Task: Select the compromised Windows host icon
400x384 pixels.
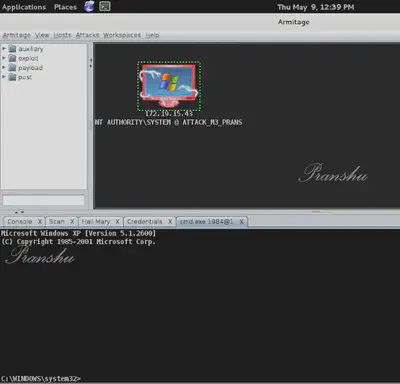Action: pos(169,86)
